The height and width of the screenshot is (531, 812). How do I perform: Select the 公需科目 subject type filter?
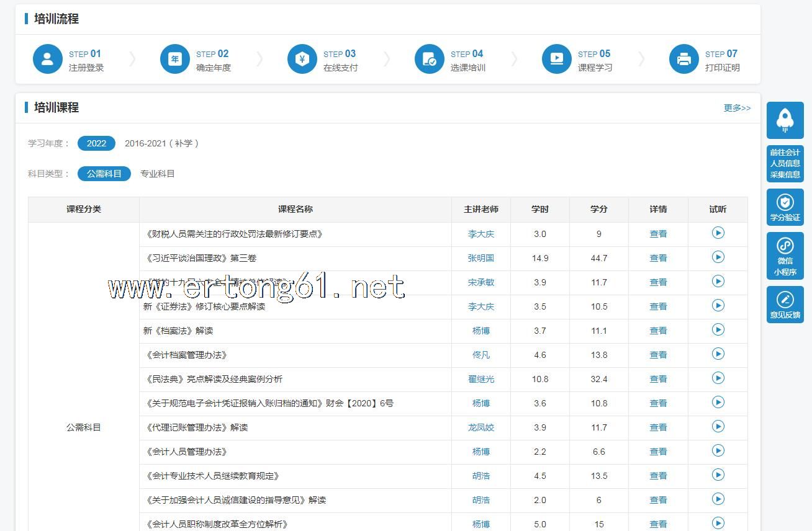point(104,174)
